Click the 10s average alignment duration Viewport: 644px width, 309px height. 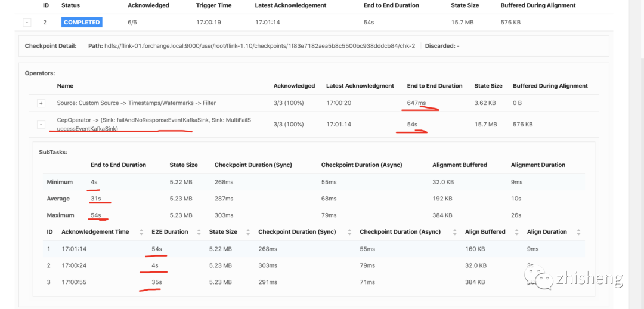(516, 199)
